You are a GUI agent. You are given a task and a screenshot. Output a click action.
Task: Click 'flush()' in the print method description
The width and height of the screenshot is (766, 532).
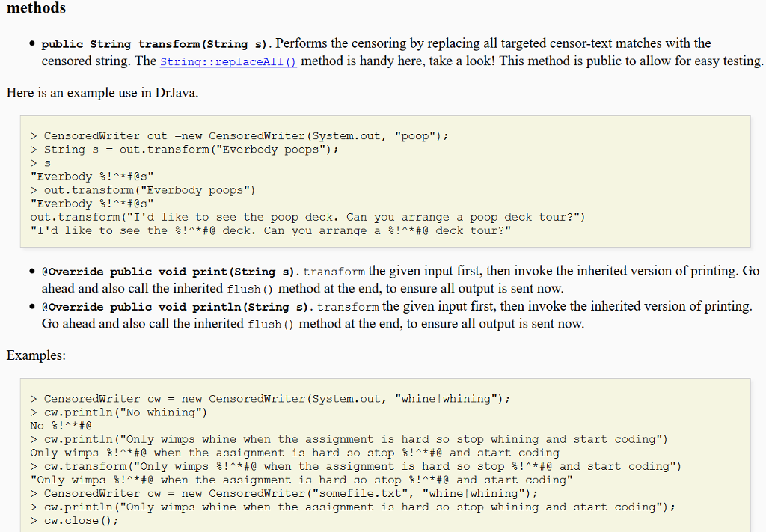250,290
